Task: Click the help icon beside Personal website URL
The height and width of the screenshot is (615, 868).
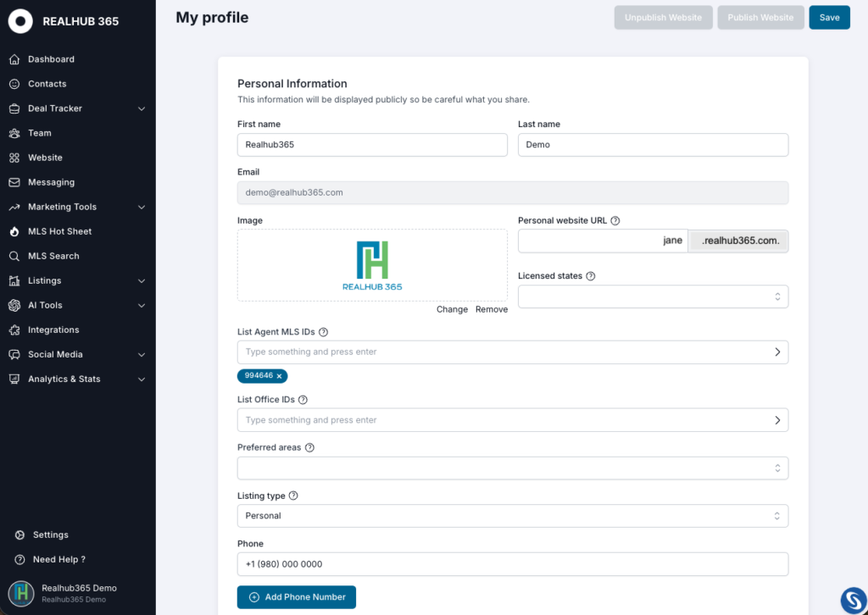Action: pos(615,220)
